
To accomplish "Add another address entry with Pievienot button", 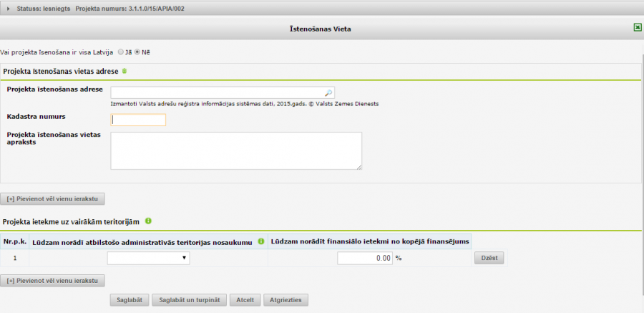I will (x=54, y=198).
